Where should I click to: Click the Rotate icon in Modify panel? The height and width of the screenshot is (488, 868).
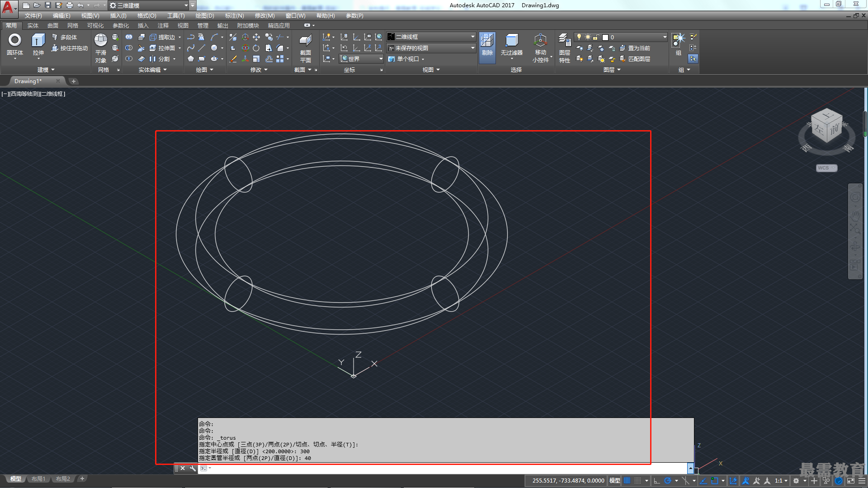(x=256, y=48)
